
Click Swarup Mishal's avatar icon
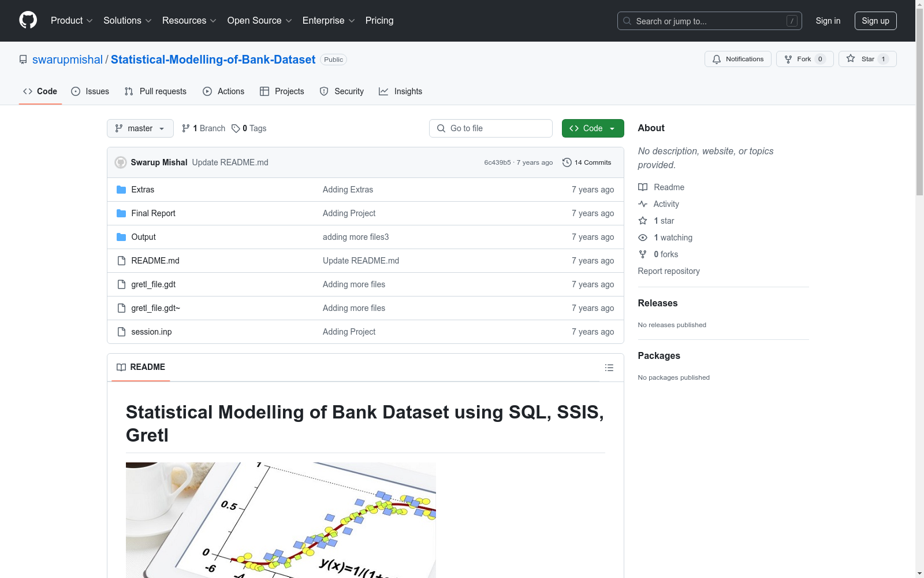coord(121,162)
